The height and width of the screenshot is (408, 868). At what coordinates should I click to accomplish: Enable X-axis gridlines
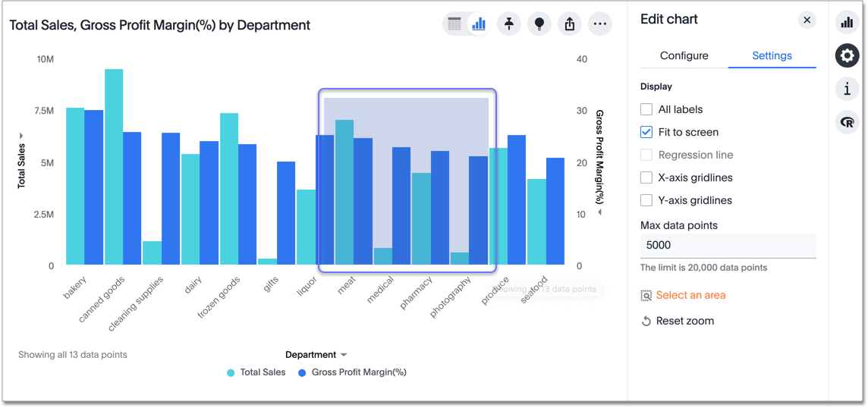point(646,177)
